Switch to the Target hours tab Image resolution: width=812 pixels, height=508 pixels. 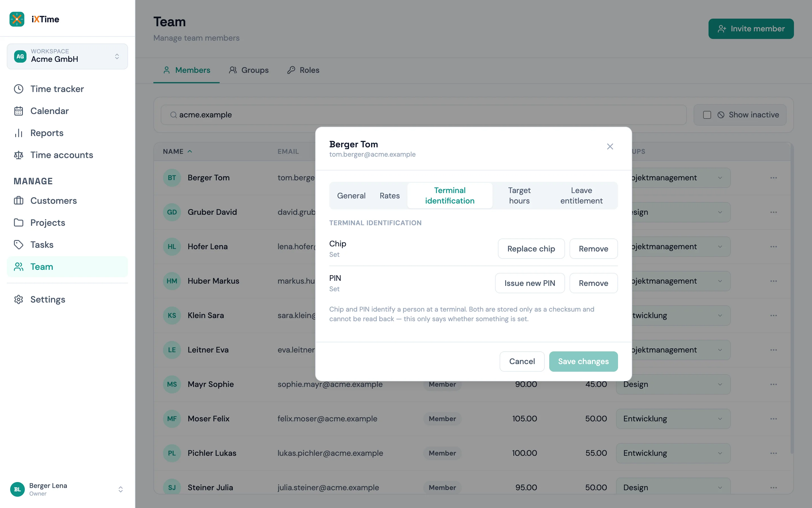tap(519, 196)
